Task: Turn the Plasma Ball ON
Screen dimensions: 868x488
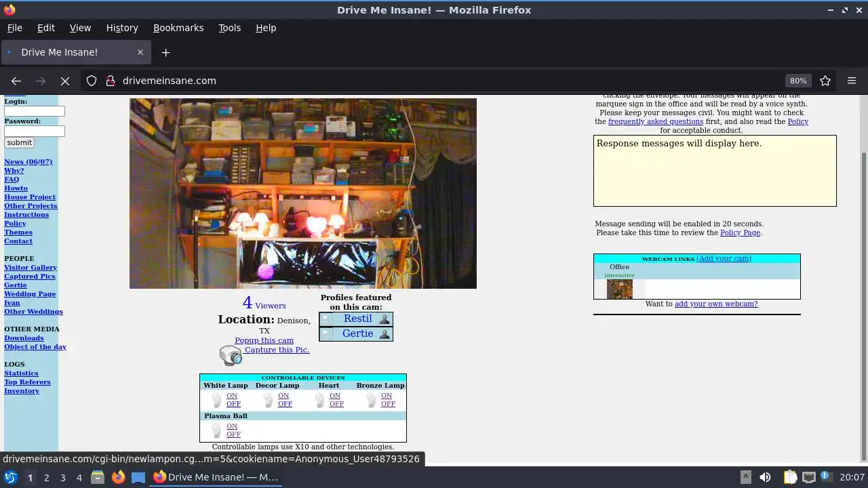Action: (232, 426)
